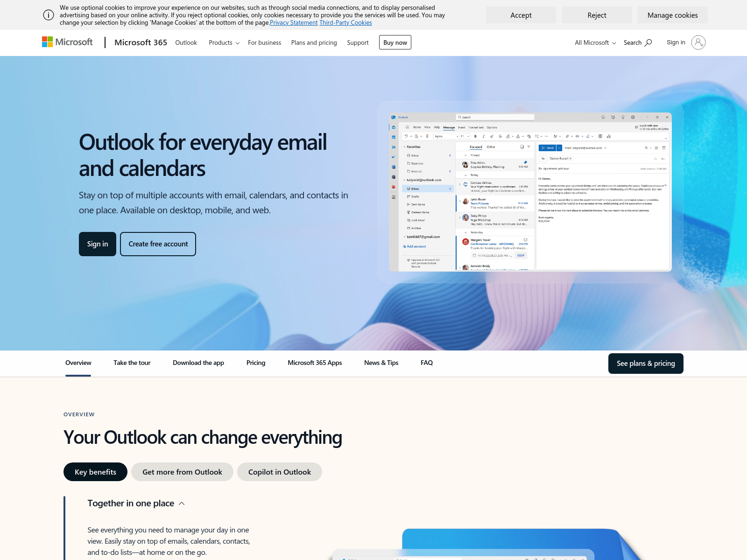Click the search magnifier icon
This screenshot has height=560, width=747.
648,42
